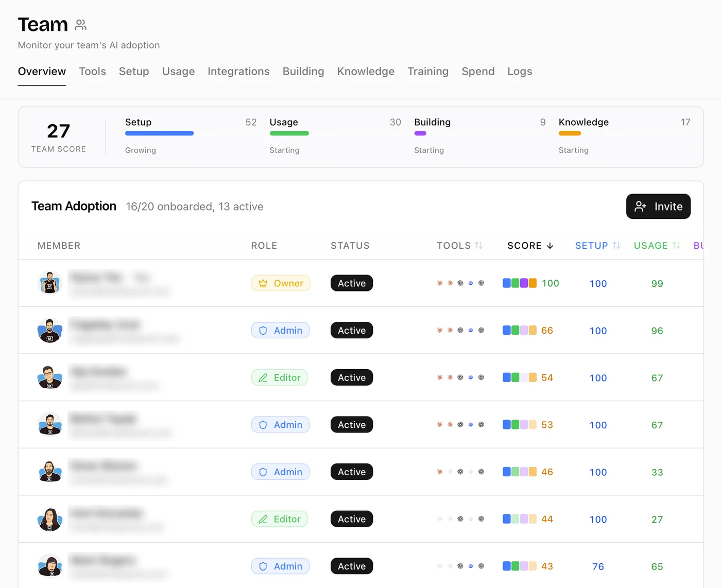Click member avatar in score 44 row
Viewport: 721px width, 588px height.
(50, 519)
